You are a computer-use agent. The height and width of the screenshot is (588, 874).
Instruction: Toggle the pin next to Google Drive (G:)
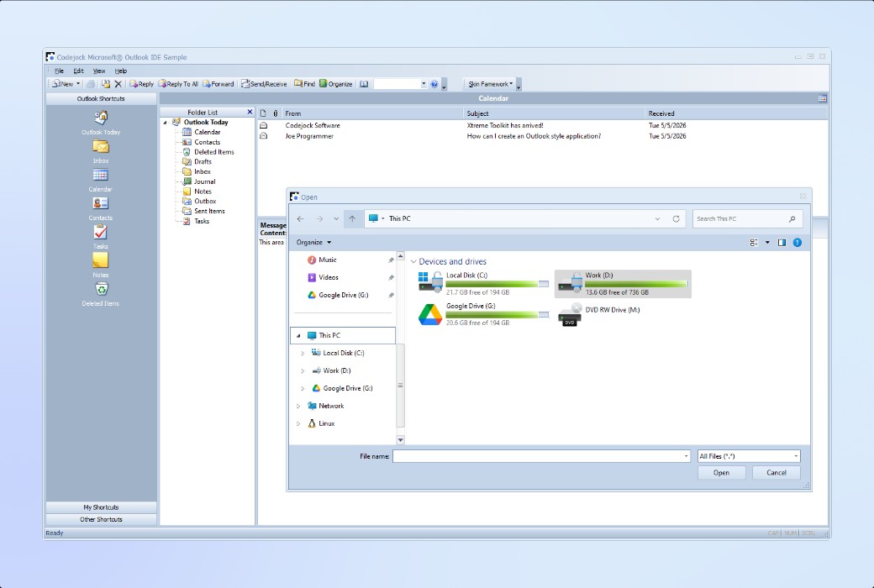(391, 296)
